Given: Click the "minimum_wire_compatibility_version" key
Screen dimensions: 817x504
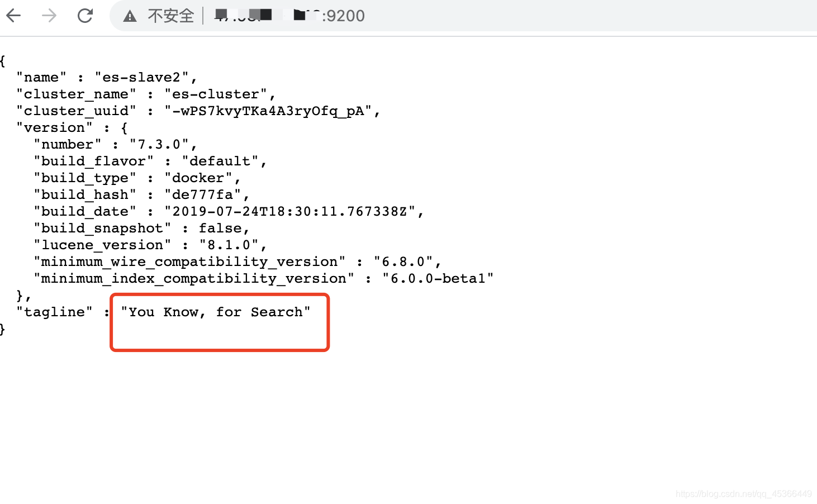Looking at the screenshot, I should [x=189, y=261].
